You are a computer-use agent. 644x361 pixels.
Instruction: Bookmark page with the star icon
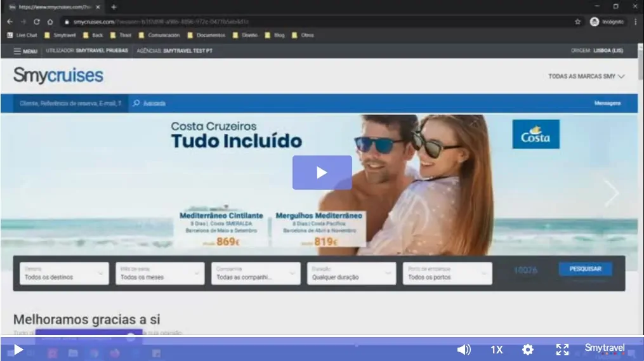pyautogui.click(x=577, y=22)
